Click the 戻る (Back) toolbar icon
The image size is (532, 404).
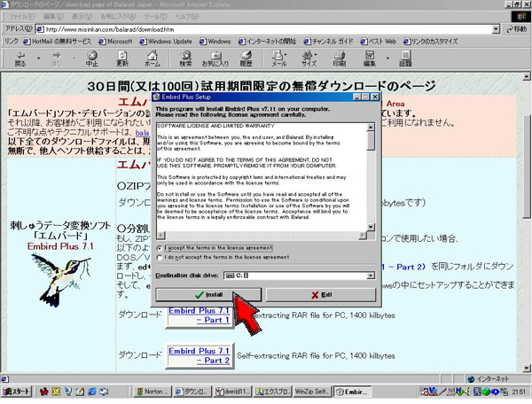click(20, 58)
